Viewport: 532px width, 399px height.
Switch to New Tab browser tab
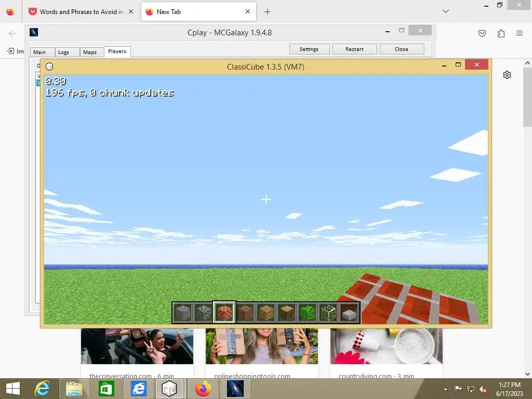(x=198, y=11)
